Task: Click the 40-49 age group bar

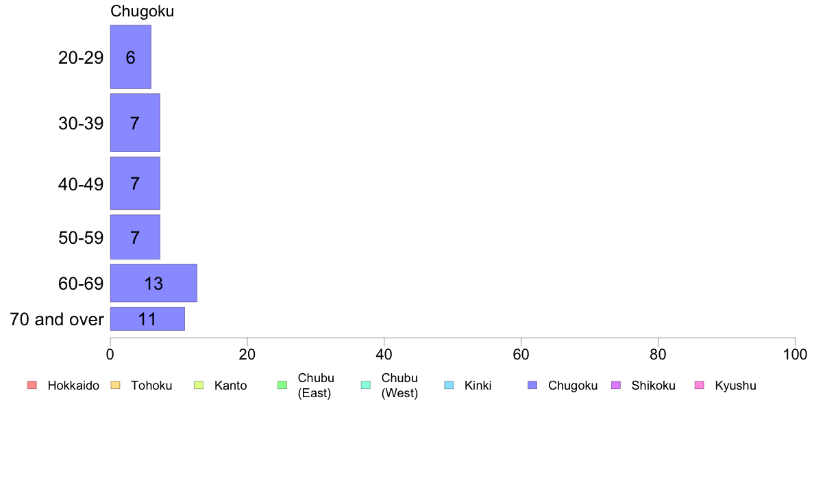Action: (135, 184)
